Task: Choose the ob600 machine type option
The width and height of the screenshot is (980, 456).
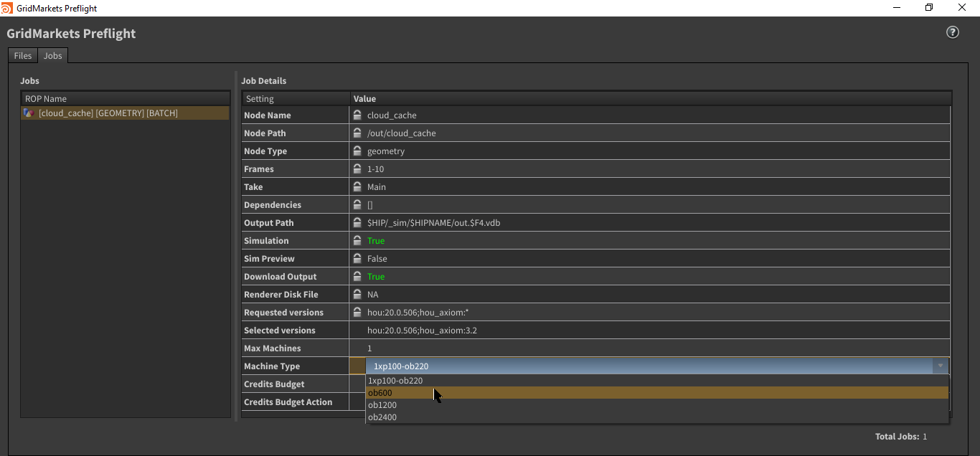Action: coord(657,393)
